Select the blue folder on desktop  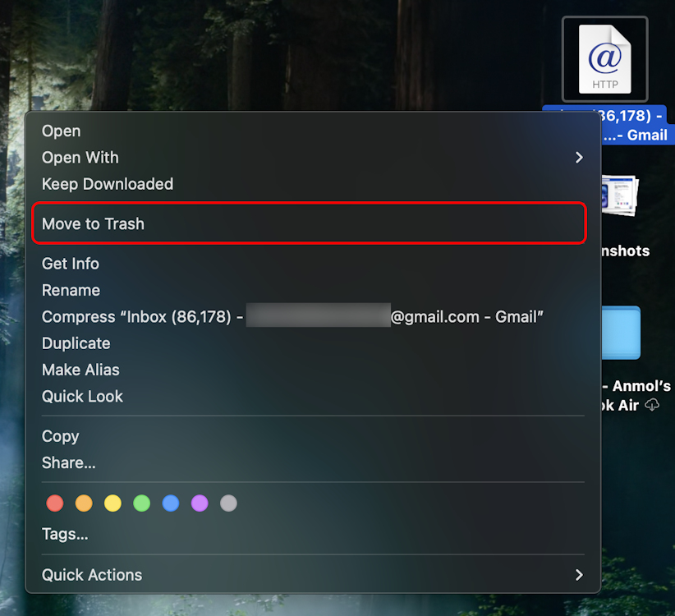(x=621, y=333)
